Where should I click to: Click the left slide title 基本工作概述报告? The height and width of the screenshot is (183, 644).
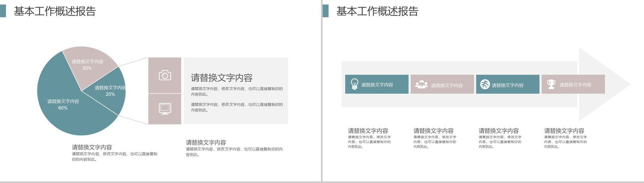pyautogui.click(x=55, y=11)
